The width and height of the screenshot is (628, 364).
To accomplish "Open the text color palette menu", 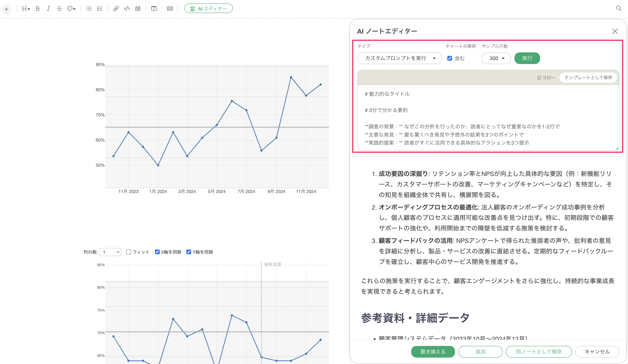I will click(71, 9).
